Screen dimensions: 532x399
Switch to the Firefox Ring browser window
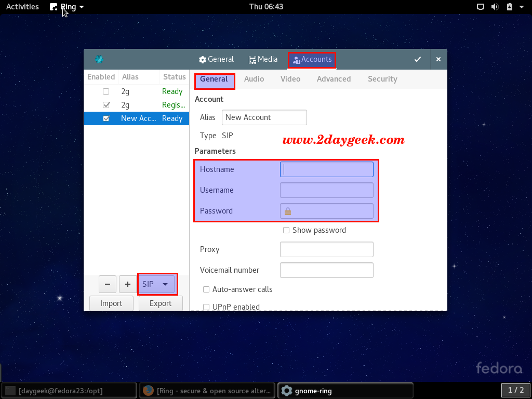coord(207,391)
